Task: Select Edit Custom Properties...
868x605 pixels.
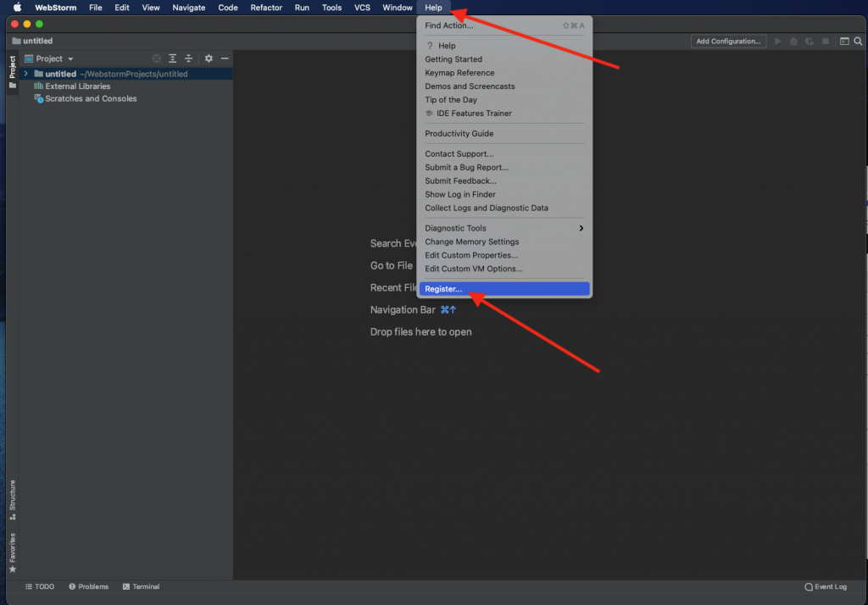Action: click(x=504, y=255)
